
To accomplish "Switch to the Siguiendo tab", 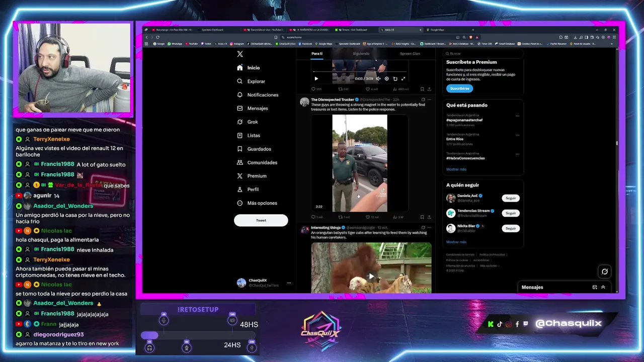I will [x=361, y=54].
